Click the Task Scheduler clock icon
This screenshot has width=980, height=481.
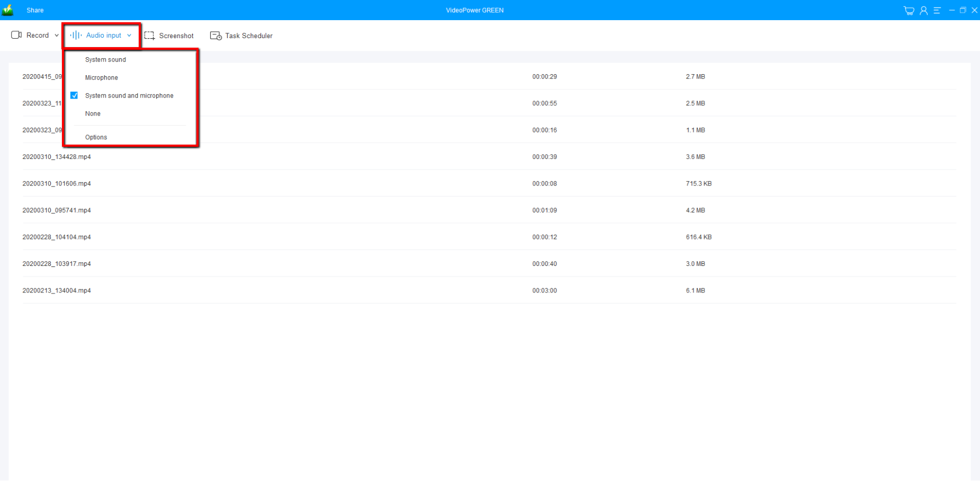point(215,35)
